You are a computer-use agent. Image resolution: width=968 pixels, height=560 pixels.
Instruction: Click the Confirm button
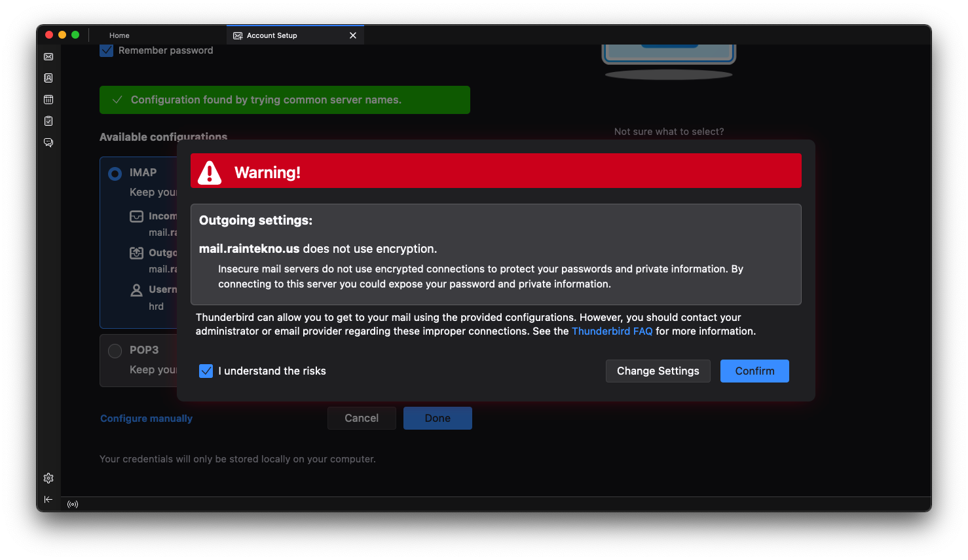coord(754,371)
